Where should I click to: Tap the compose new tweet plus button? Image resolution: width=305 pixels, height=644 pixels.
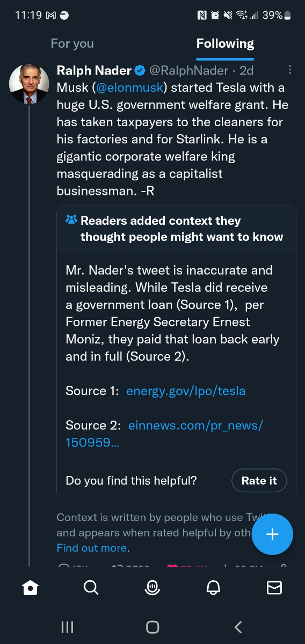point(272,534)
